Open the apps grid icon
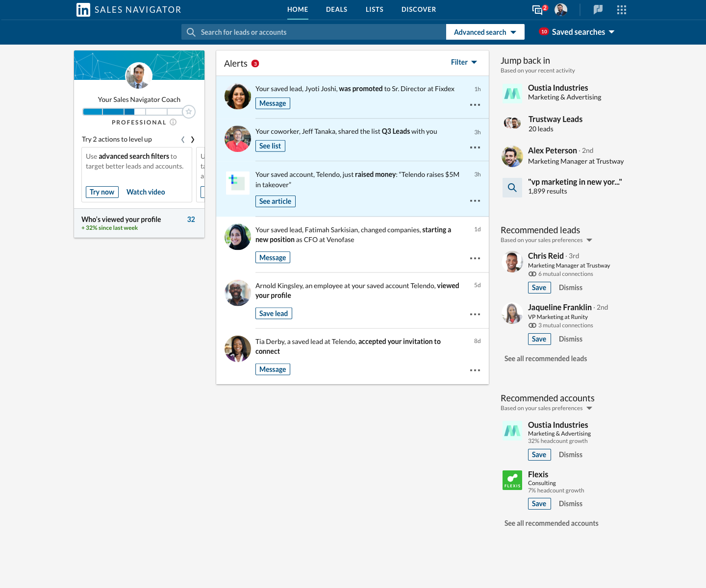 (622, 10)
